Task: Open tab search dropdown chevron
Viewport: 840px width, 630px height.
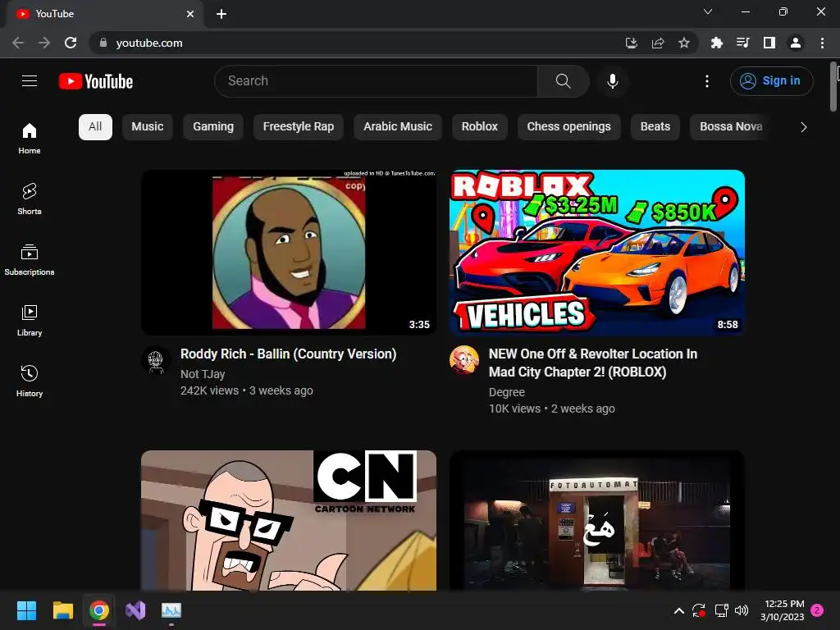Action: tap(708, 11)
